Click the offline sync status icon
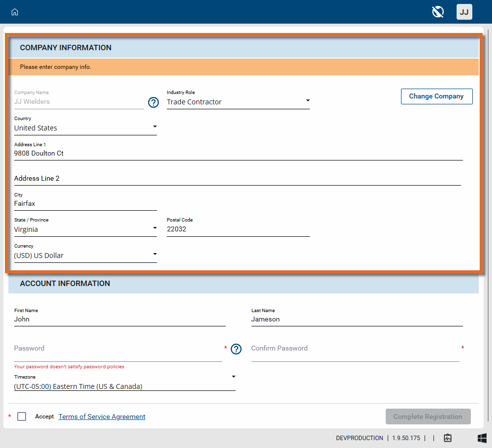492x448 pixels. [x=438, y=12]
